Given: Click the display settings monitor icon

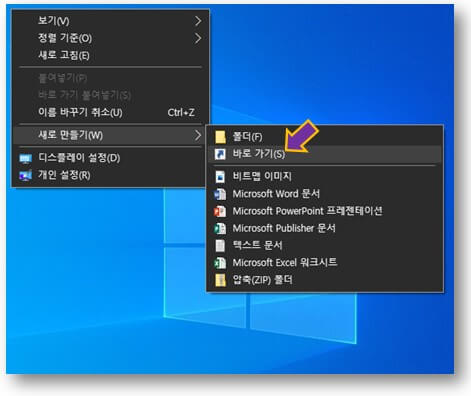Looking at the screenshot, I should pyautogui.click(x=26, y=158).
